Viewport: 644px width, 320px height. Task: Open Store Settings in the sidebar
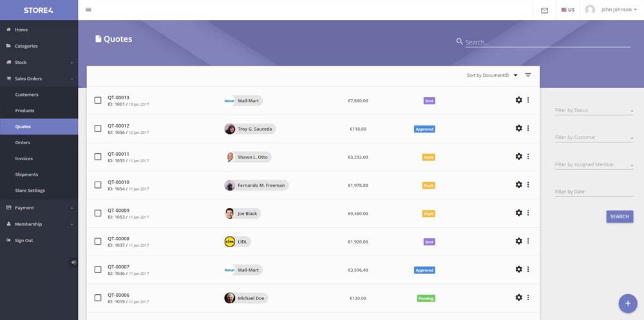pyautogui.click(x=39, y=191)
